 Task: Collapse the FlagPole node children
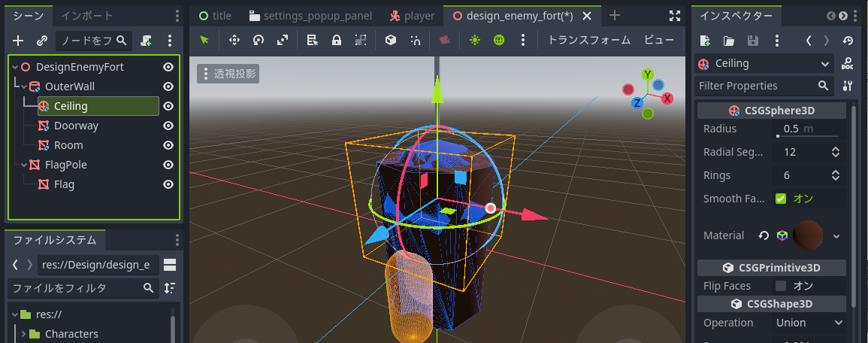click(24, 165)
